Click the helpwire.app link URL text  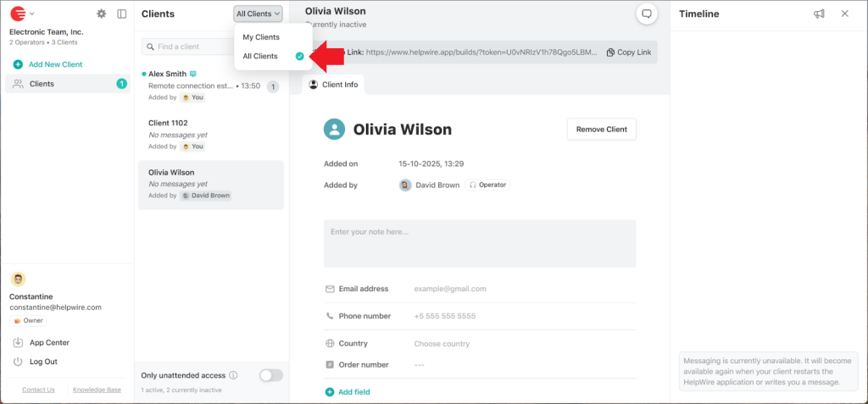point(481,52)
